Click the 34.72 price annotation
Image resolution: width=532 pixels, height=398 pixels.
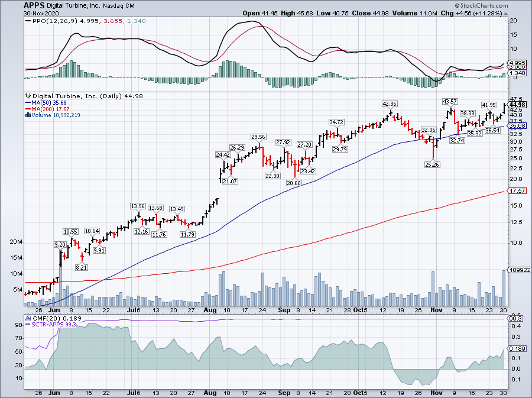tap(336, 122)
